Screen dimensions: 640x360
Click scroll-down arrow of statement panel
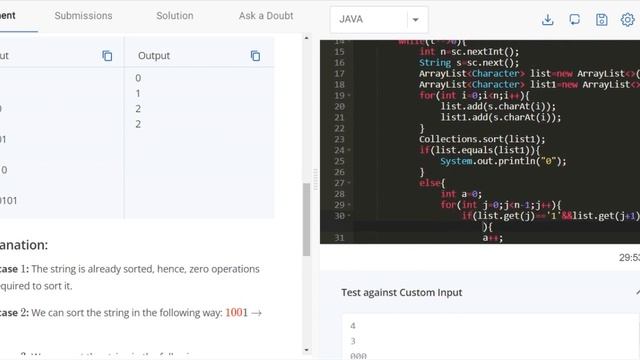307,350
